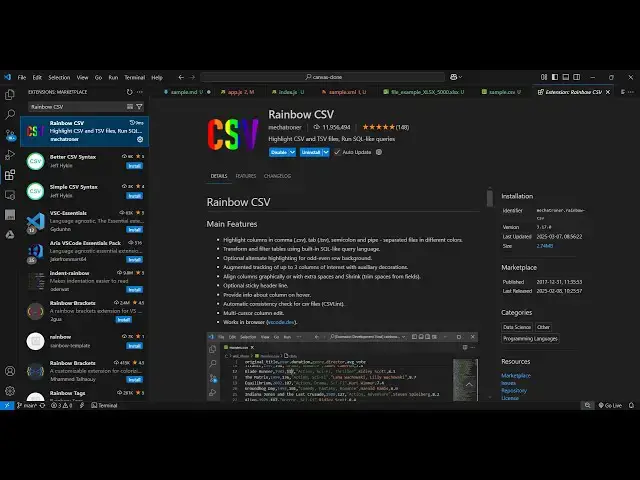
Task: Open the Repository resource link
Action: (x=514, y=391)
